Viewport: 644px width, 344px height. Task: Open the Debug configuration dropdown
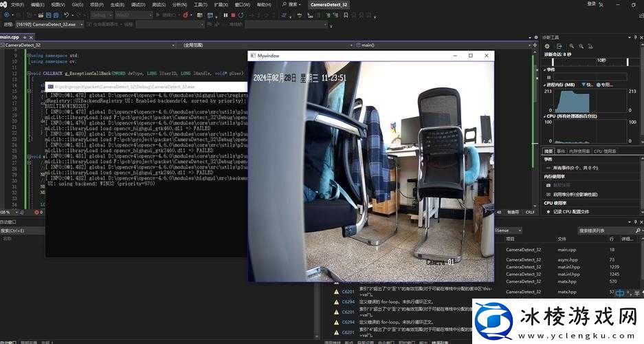coord(101,15)
